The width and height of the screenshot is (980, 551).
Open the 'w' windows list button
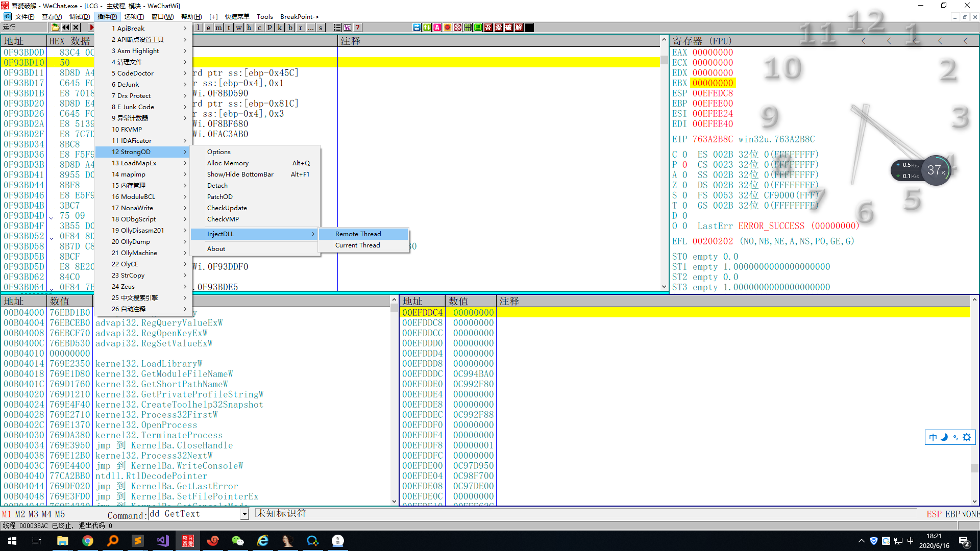point(239,28)
